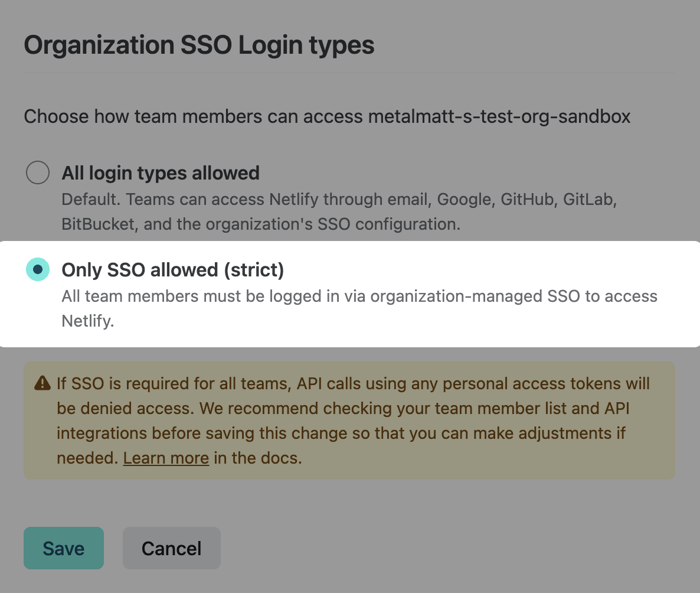The height and width of the screenshot is (593, 700).
Task: Click the "Only SSO allowed (strict)" label text
Action: (173, 270)
